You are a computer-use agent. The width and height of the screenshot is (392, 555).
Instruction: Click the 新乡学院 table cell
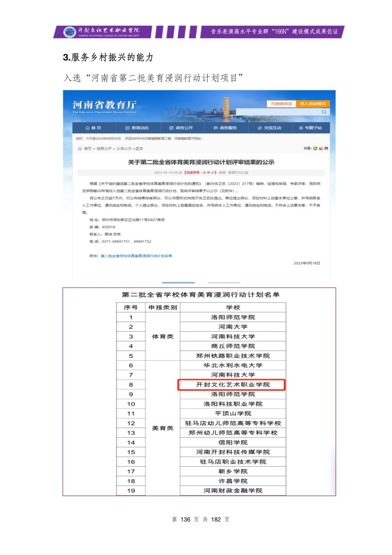233,471
